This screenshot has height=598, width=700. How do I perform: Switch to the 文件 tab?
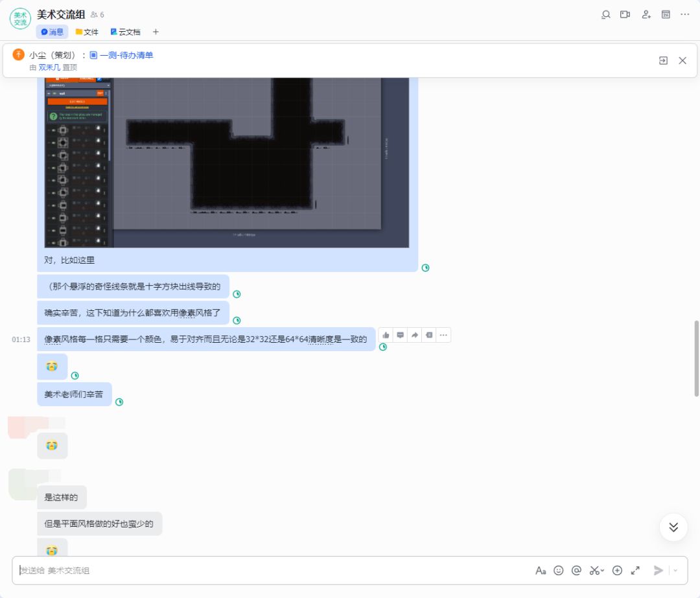pos(87,32)
